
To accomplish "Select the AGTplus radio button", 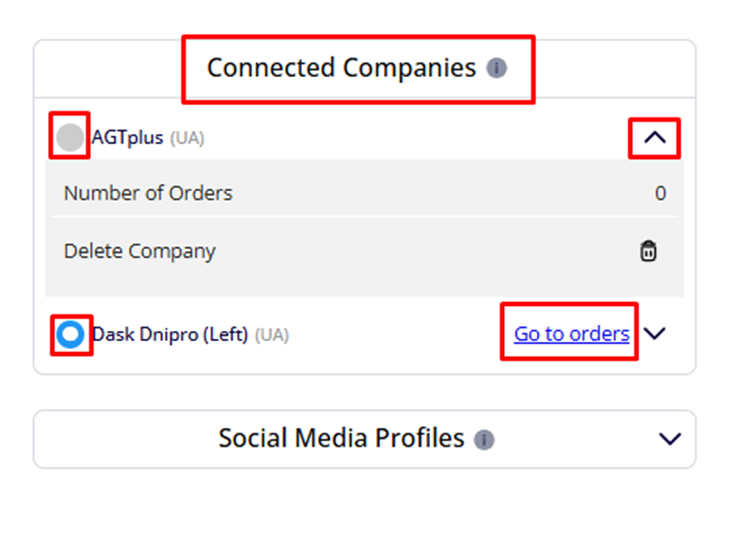I will (x=70, y=137).
